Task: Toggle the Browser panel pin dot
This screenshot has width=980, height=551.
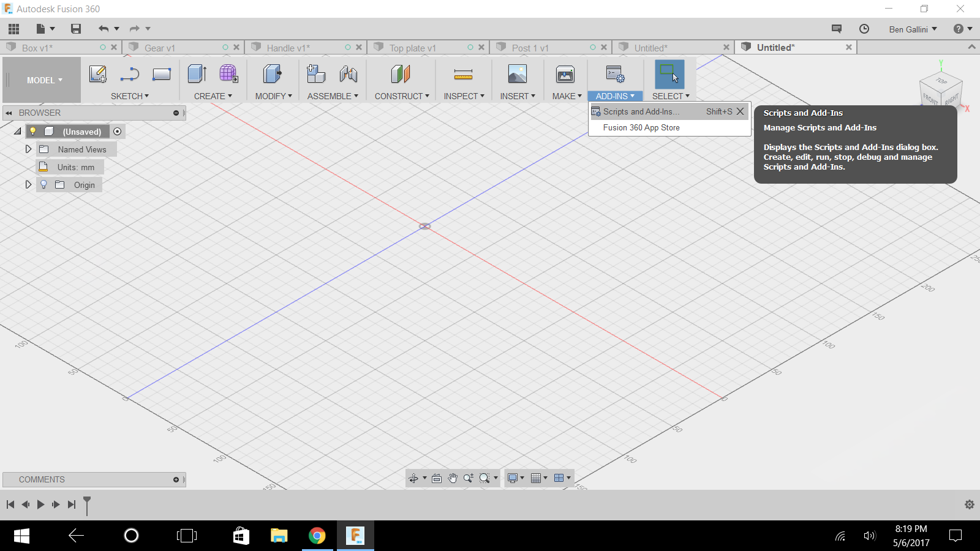Action: pyautogui.click(x=176, y=113)
